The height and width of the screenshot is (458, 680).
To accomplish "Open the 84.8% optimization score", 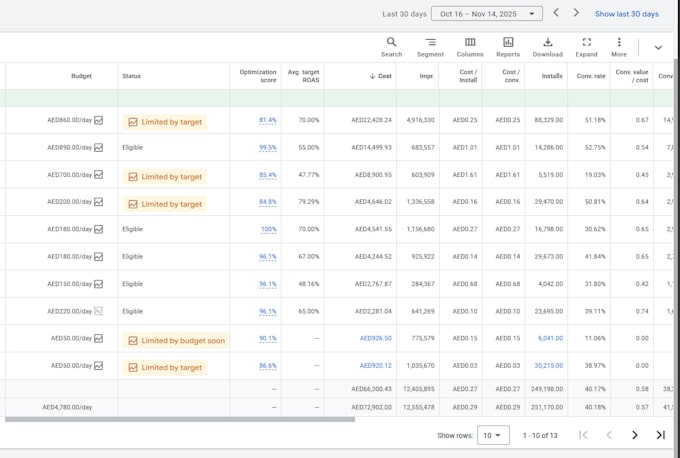I will pos(268,202).
